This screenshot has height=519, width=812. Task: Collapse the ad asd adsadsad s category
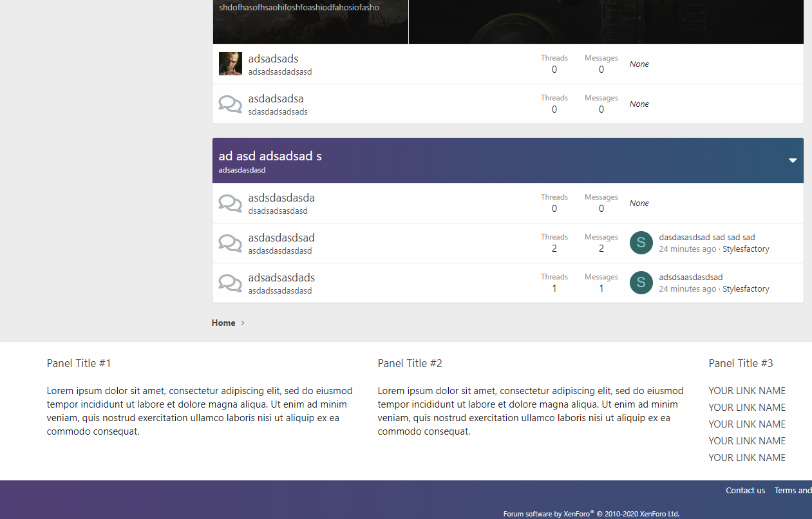(793, 160)
